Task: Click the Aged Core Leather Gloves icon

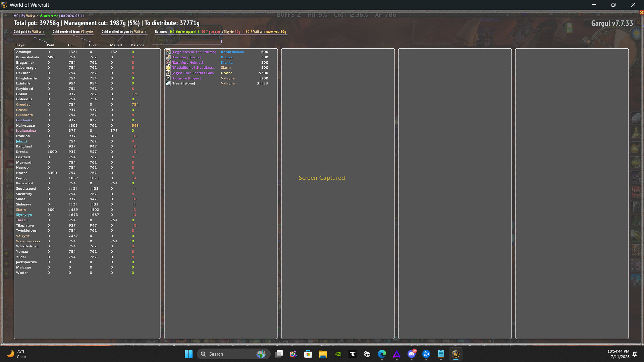Action: point(168,73)
